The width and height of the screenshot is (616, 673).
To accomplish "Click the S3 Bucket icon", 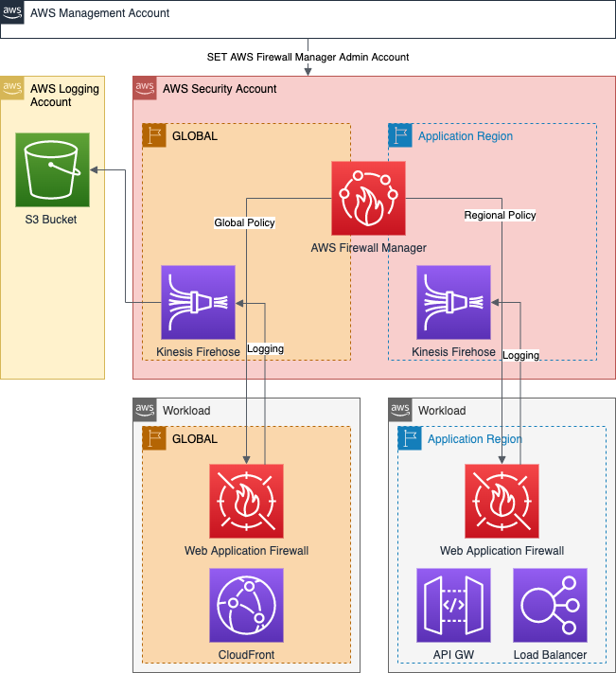I will [x=52, y=169].
